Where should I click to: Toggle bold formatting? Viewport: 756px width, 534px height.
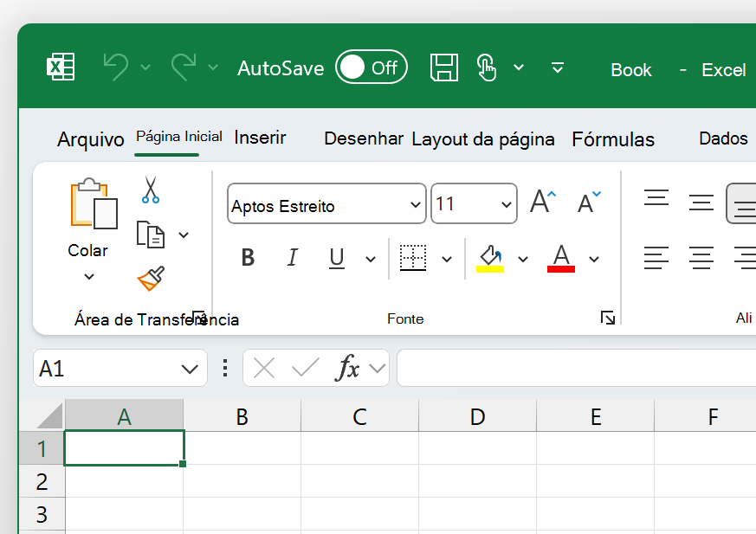pyautogui.click(x=248, y=258)
